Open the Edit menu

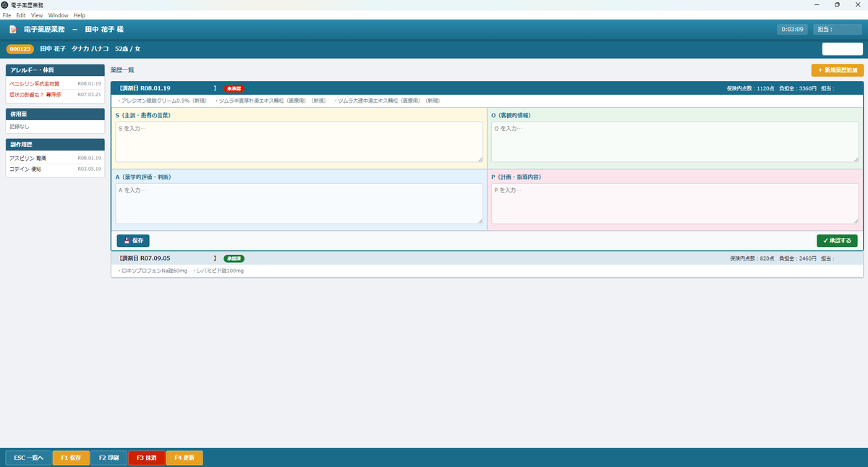[x=21, y=15]
